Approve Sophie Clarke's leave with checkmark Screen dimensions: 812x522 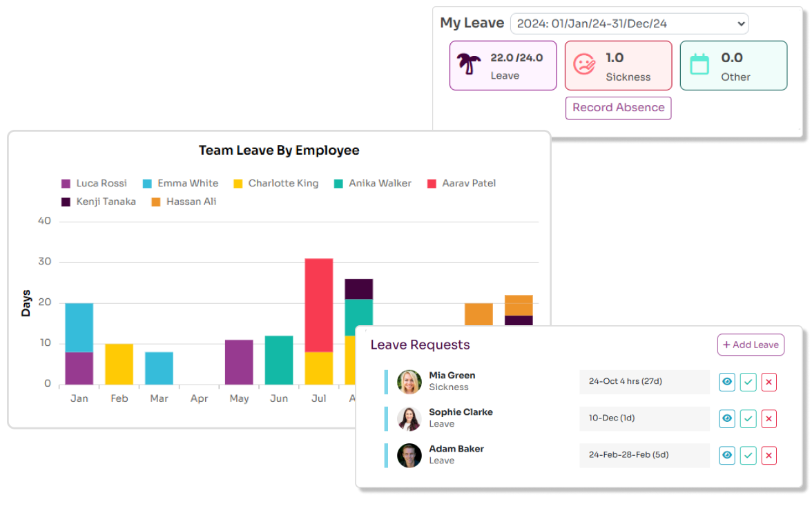pos(748,419)
